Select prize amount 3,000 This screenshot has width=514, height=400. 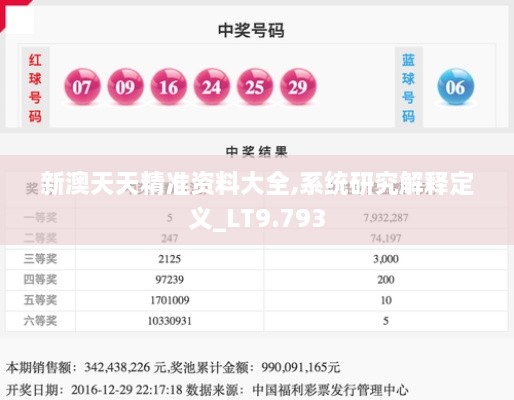pos(386,259)
